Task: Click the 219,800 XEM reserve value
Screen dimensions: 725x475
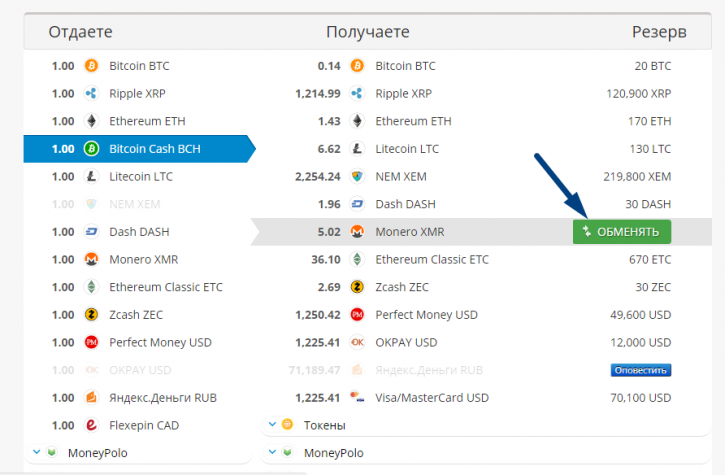Action: point(637,177)
